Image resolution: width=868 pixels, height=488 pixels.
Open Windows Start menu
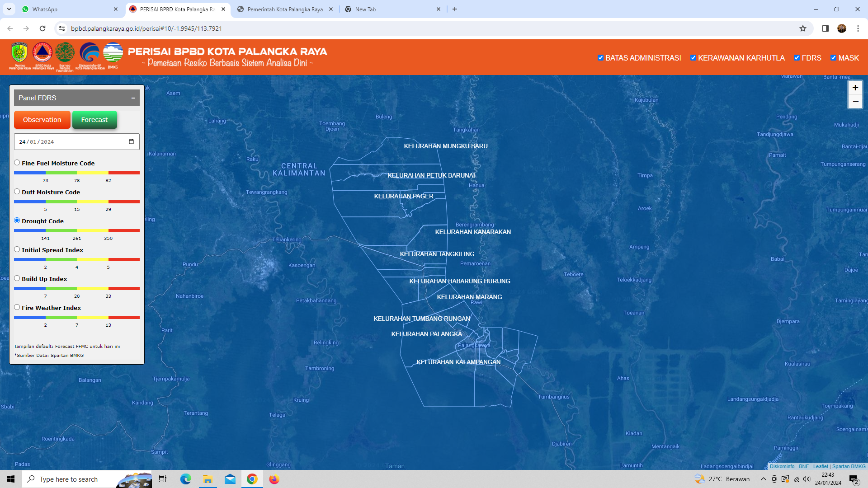pos(11,479)
